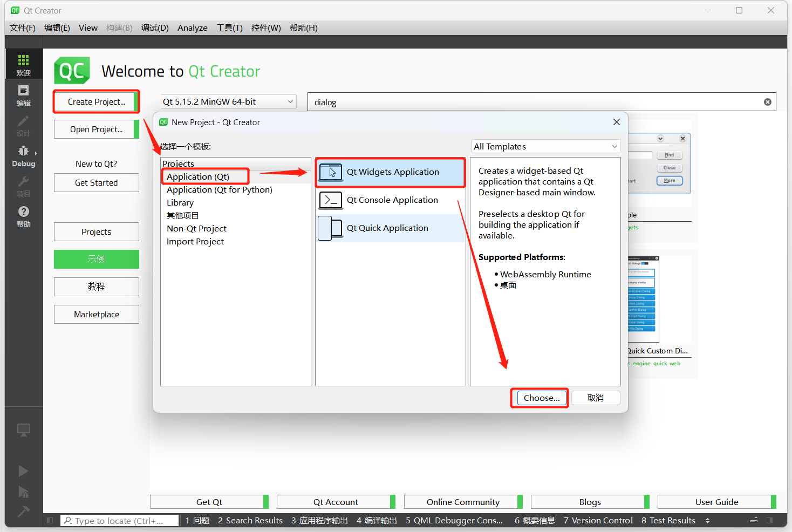Open the 帮助(H) menu

click(304, 28)
